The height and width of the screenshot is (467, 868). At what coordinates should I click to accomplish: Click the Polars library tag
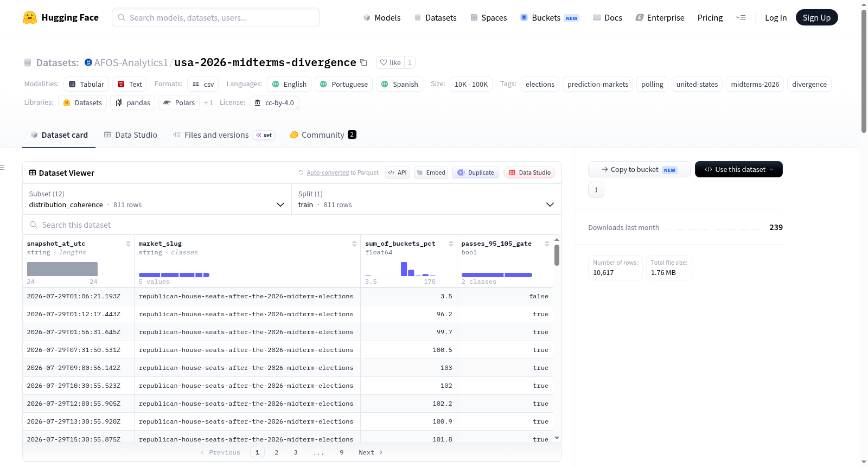[179, 103]
